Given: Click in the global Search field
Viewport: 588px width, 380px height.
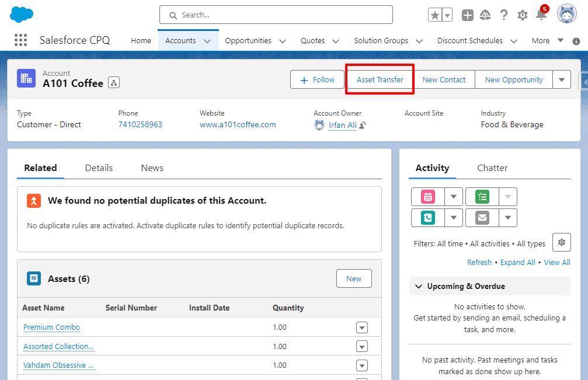Looking at the screenshot, I should 276,15.
